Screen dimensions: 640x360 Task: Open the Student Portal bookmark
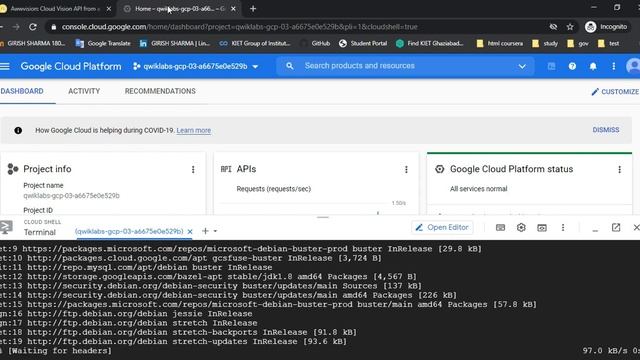coord(363,43)
